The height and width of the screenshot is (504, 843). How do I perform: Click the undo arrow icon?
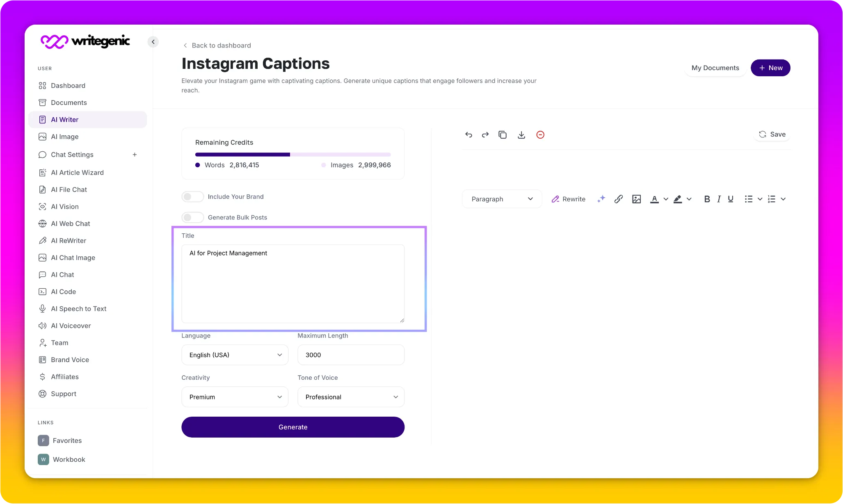(x=468, y=135)
